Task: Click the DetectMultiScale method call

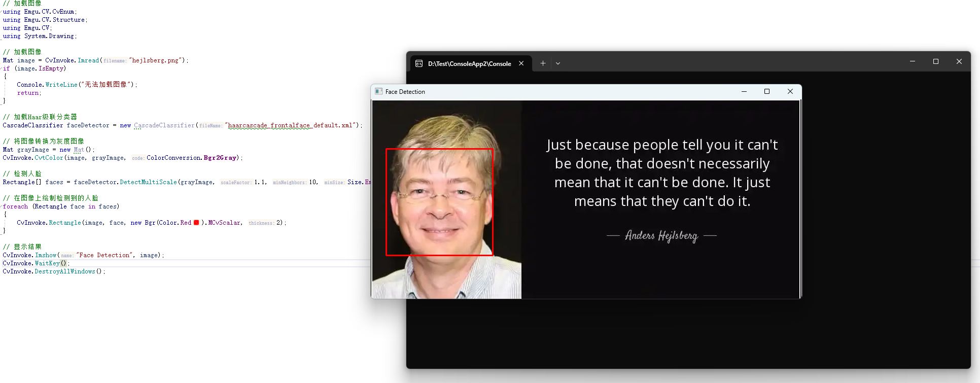Action: 148,182
